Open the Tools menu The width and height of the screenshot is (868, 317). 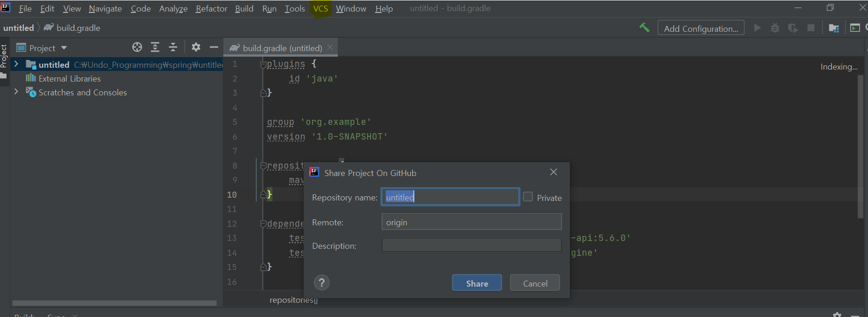295,9
